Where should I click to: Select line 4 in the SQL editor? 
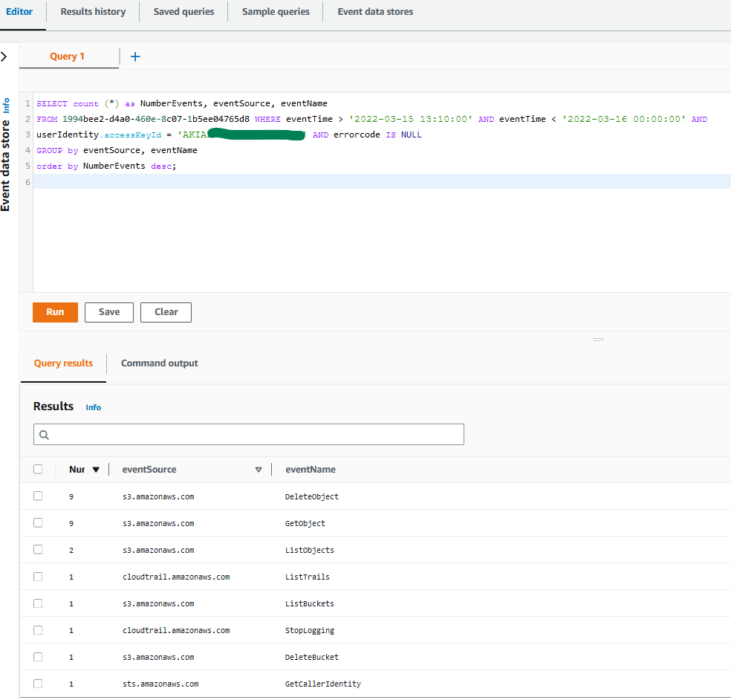(111, 149)
